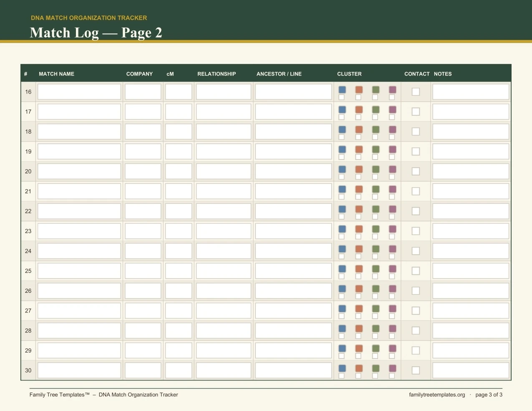The width and height of the screenshot is (532, 411).
Task: Check box under purple cluster in row 19
Action: click(392, 157)
